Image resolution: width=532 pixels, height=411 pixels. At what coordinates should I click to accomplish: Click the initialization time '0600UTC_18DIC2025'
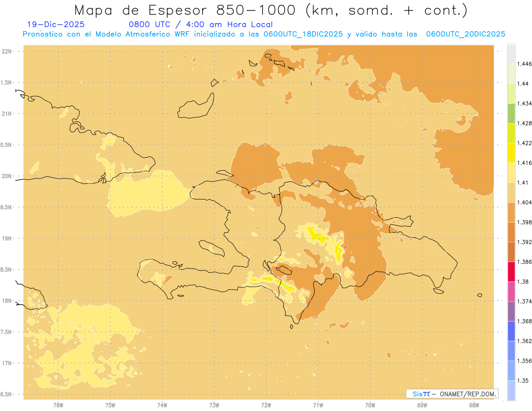click(x=303, y=34)
